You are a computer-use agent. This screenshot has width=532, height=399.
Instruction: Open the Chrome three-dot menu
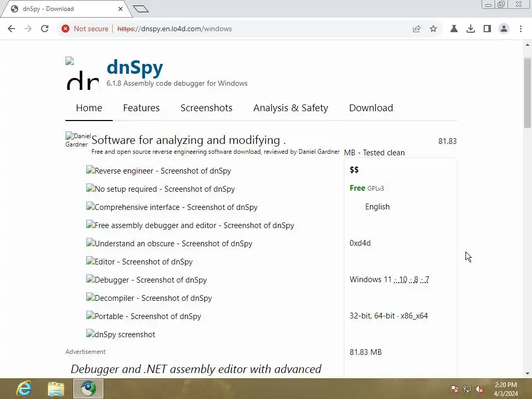tap(521, 29)
